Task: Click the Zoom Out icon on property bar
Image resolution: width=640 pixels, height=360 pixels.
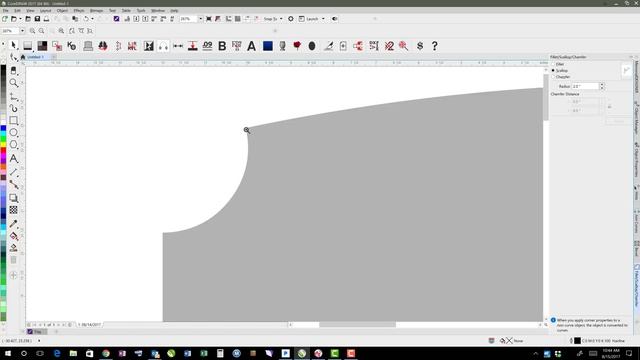Action: pyautogui.click(x=42, y=31)
